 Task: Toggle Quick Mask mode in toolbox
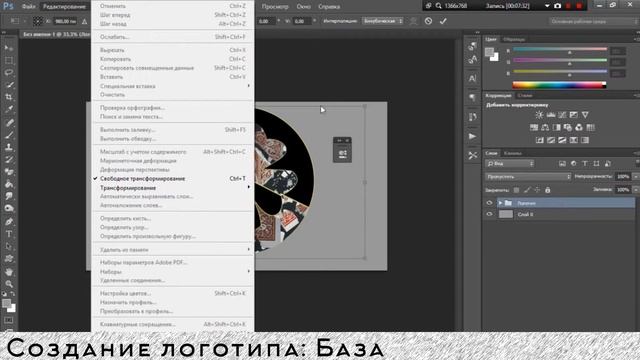tap(9, 320)
